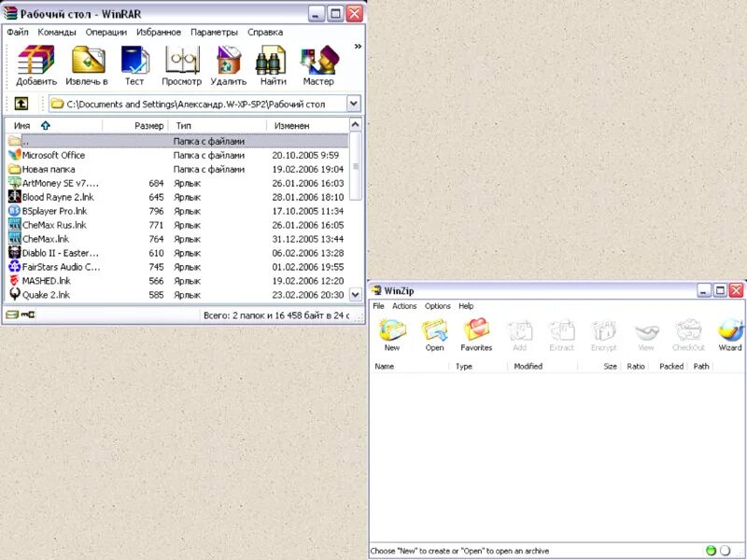747x560 pixels.
Task: Sort WinZip list by Name column
Action: (x=410, y=366)
